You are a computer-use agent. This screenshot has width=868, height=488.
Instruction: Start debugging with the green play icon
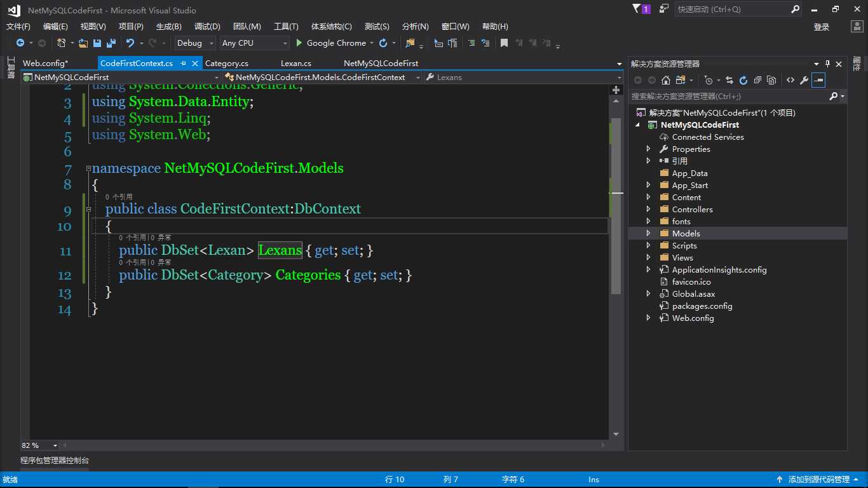[300, 43]
